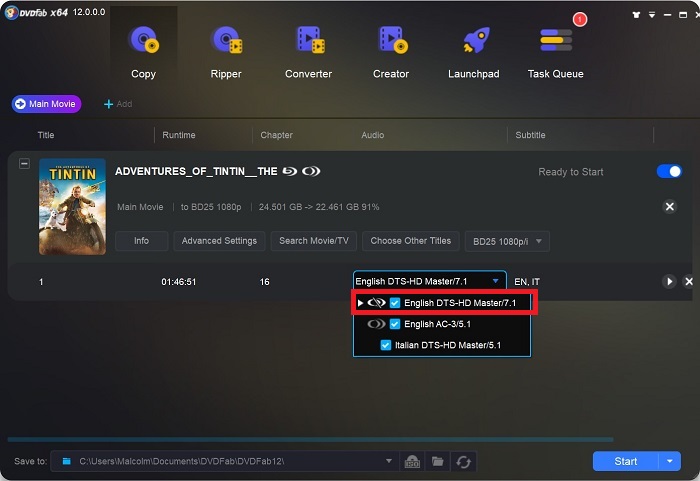Image resolution: width=700 pixels, height=481 pixels.
Task: Open the Info button
Action: [142, 241]
